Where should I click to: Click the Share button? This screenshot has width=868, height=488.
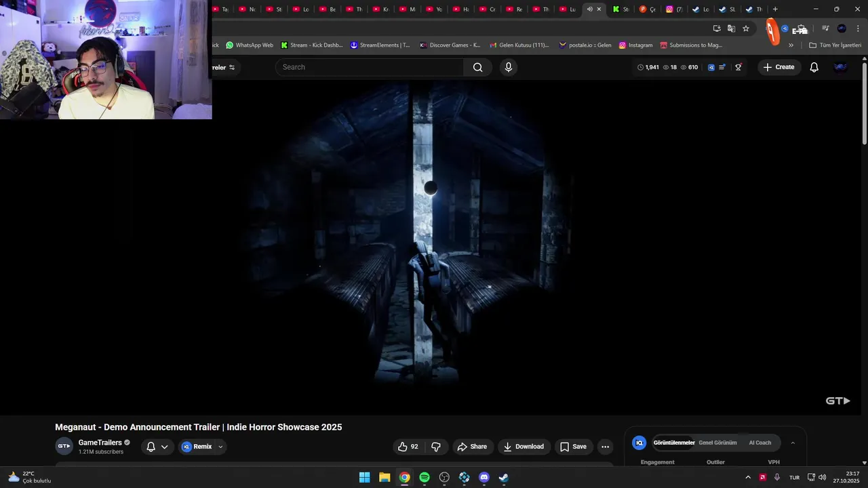pyautogui.click(x=472, y=447)
